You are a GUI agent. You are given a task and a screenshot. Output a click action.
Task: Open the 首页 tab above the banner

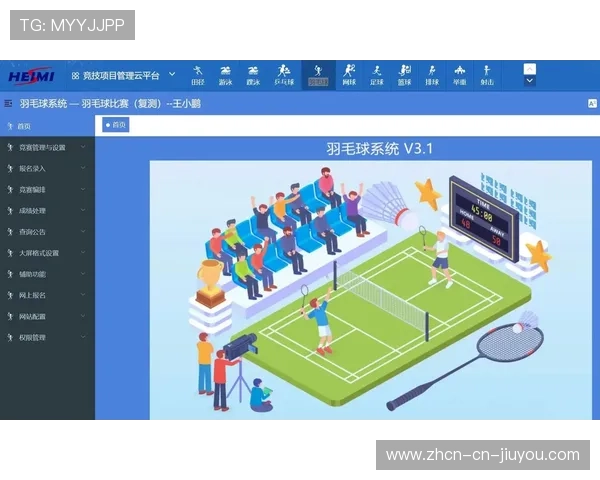(116, 125)
